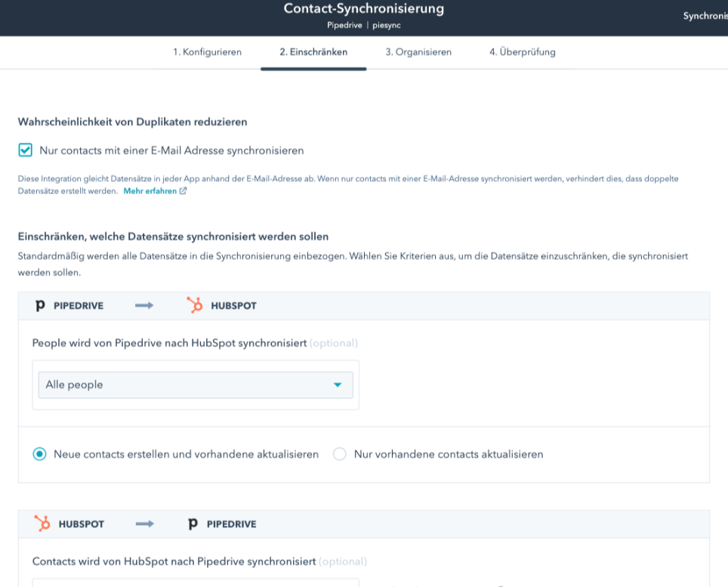This screenshot has height=587, width=728.
Task: Click the HubSpot sprocket logo beside the HUBSPOT label in the first sync header
Action: [x=195, y=305]
